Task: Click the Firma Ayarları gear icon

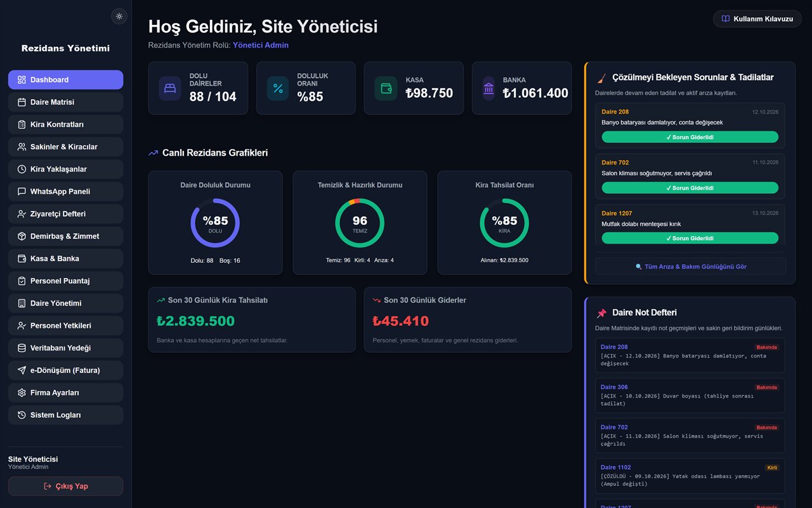Action: pos(22,393)
